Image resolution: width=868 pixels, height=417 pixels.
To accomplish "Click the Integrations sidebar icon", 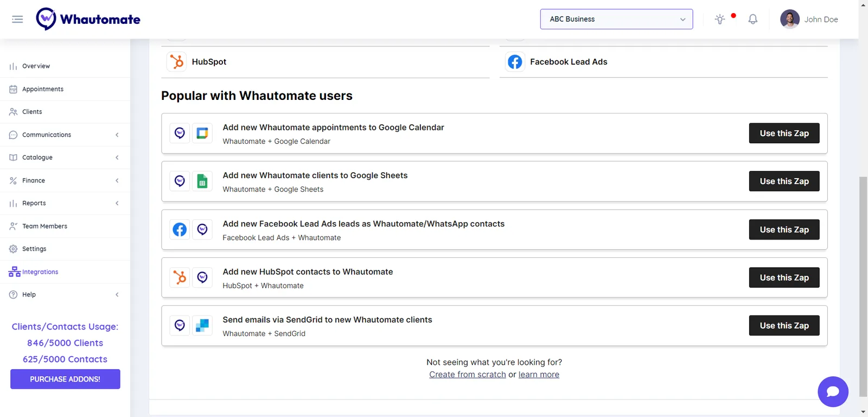I will click(x=14, y=272).
